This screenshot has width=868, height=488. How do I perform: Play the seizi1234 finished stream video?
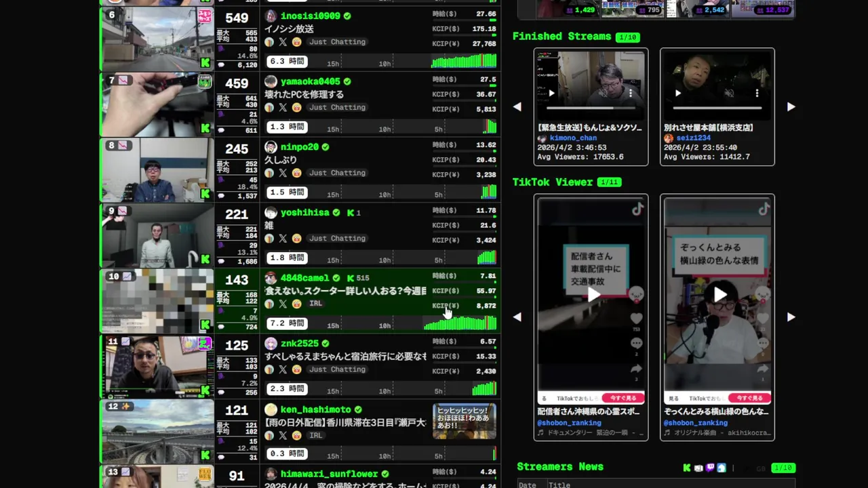coord(677,94)
